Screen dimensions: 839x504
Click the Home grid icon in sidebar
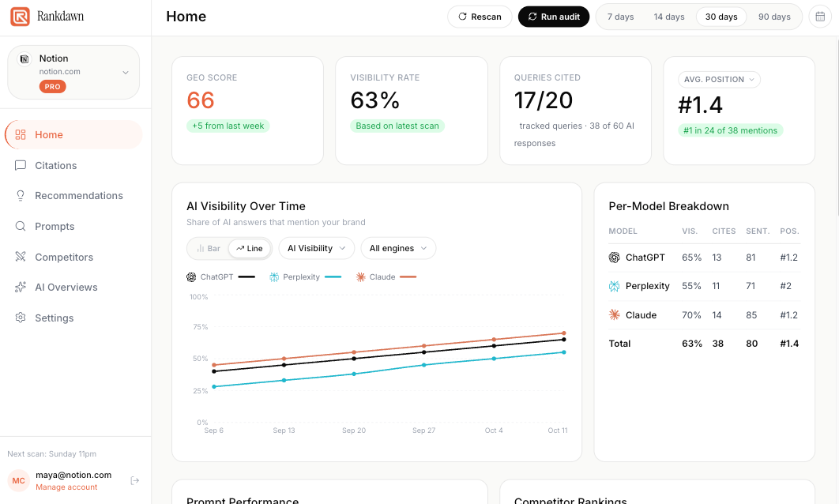point(21,135)
